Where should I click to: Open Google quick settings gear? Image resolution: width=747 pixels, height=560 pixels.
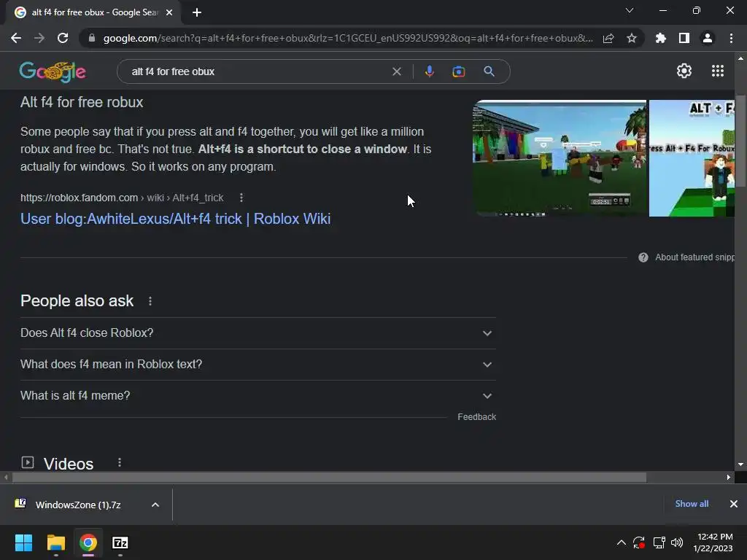(x=684, y=71)
